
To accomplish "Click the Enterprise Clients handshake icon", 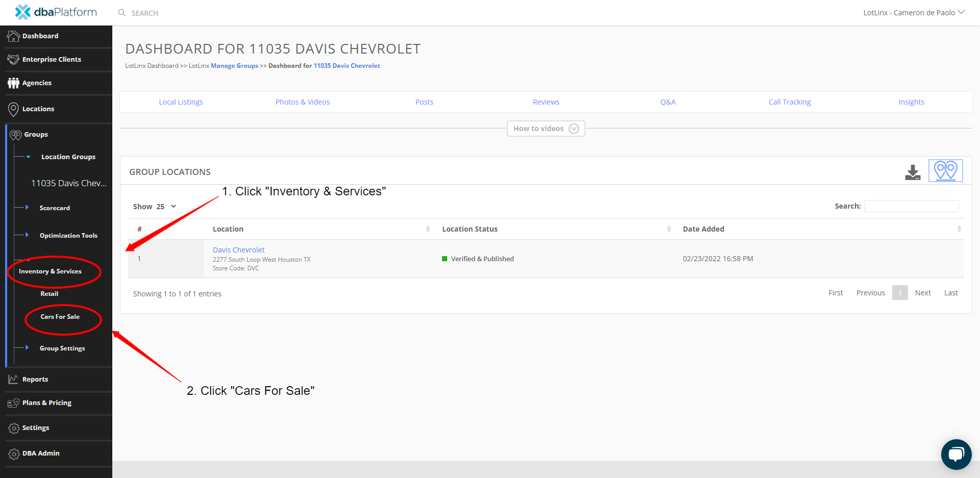I will [13, 59].
